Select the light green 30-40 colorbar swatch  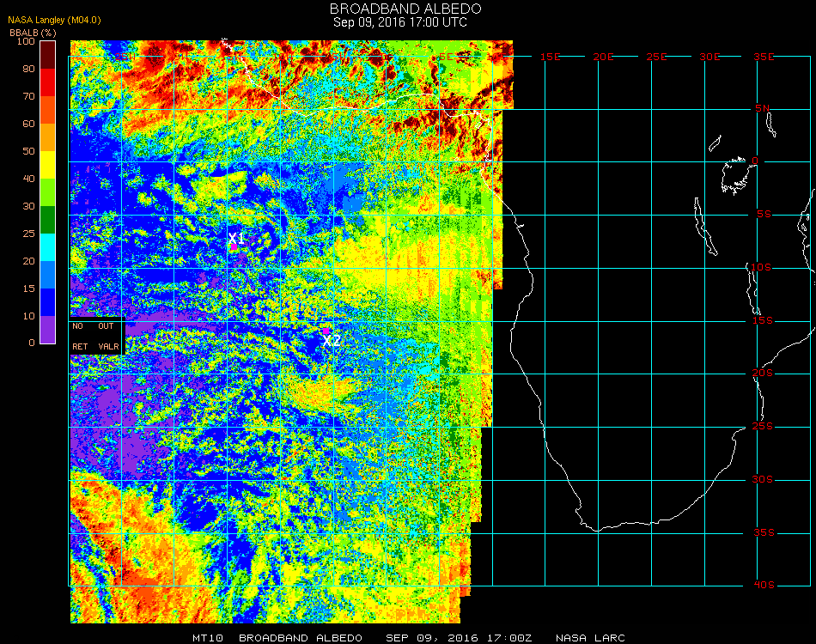tap(48, 192)
